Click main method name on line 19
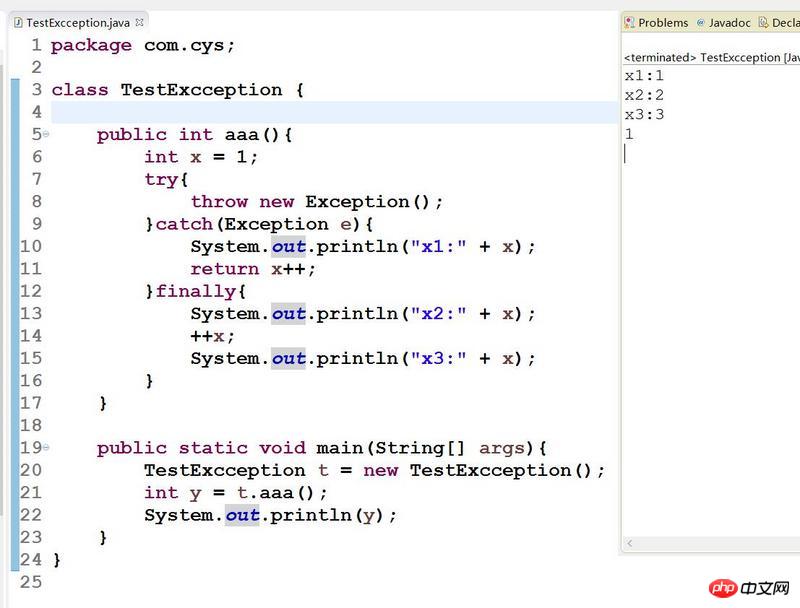The width and height of the screenshot is (800, 608). coord(340,448)
